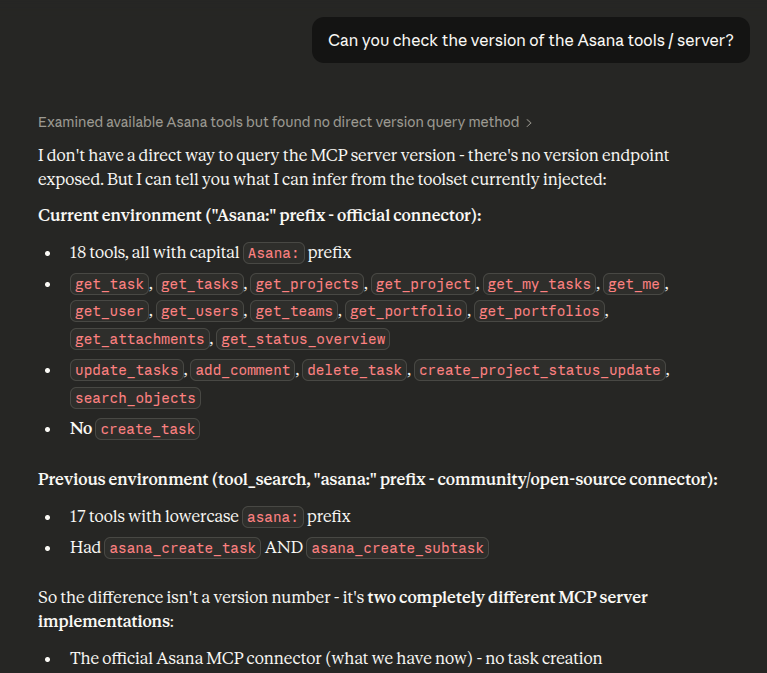
Task: Click the get_teams code chip
Action: pos(293,312)
